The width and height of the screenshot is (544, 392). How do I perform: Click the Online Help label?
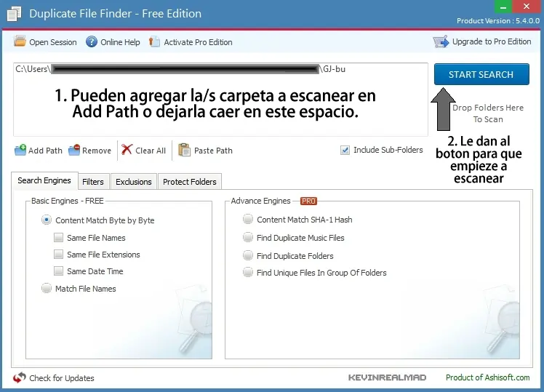click(120, 42)
